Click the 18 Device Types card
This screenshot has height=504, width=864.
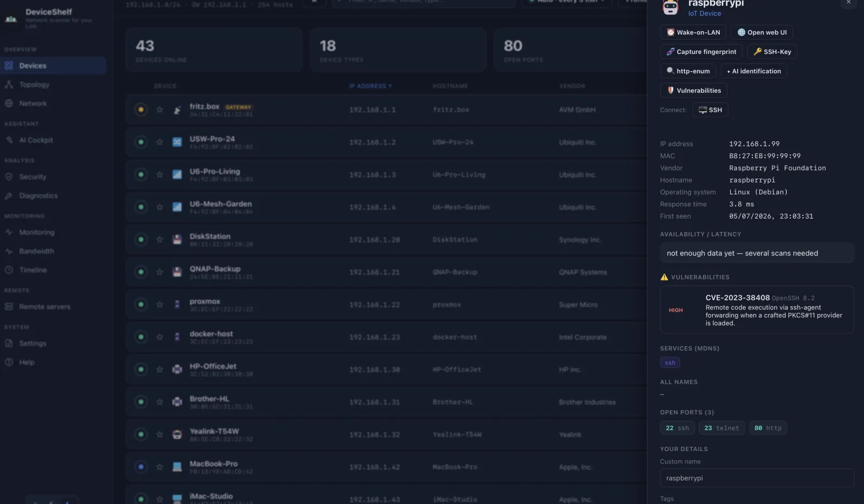pyautogui.click(x=399, y=50)
